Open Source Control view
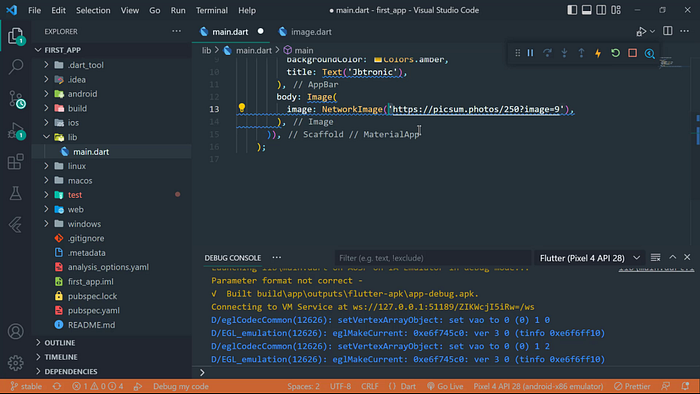 (x=17, y=99)
